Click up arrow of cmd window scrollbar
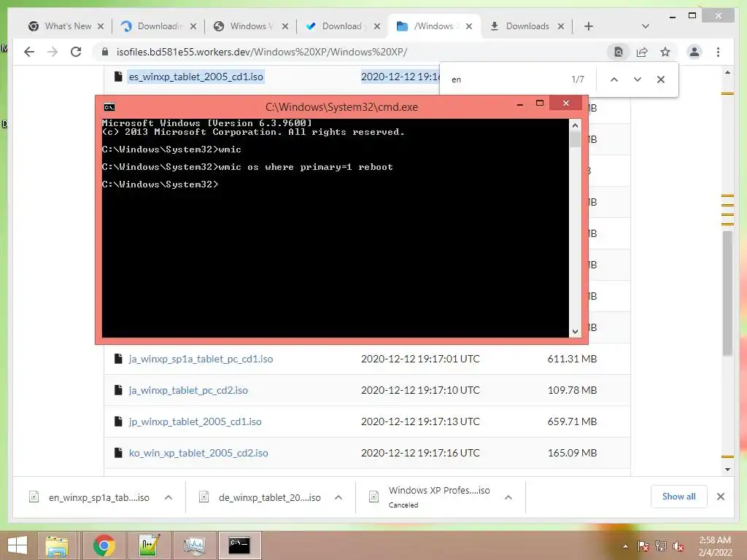This screenshot has height=560, width=747. tap(575, 125)
